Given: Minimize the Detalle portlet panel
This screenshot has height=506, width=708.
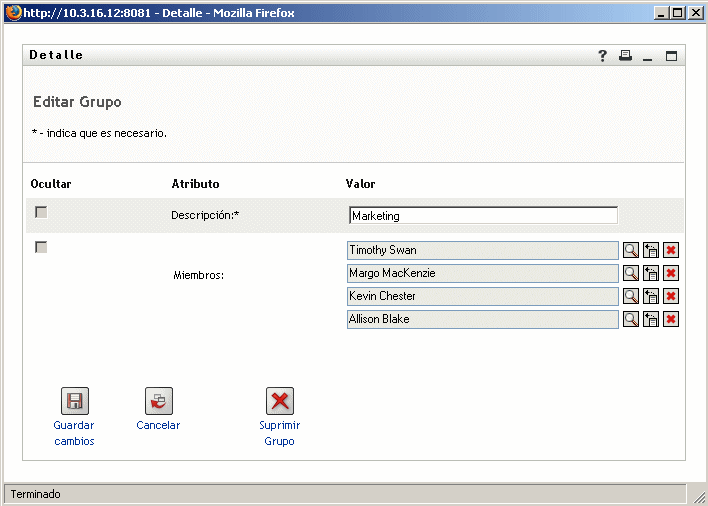Looking at the screenshot, I should click(x=648, y=57).
